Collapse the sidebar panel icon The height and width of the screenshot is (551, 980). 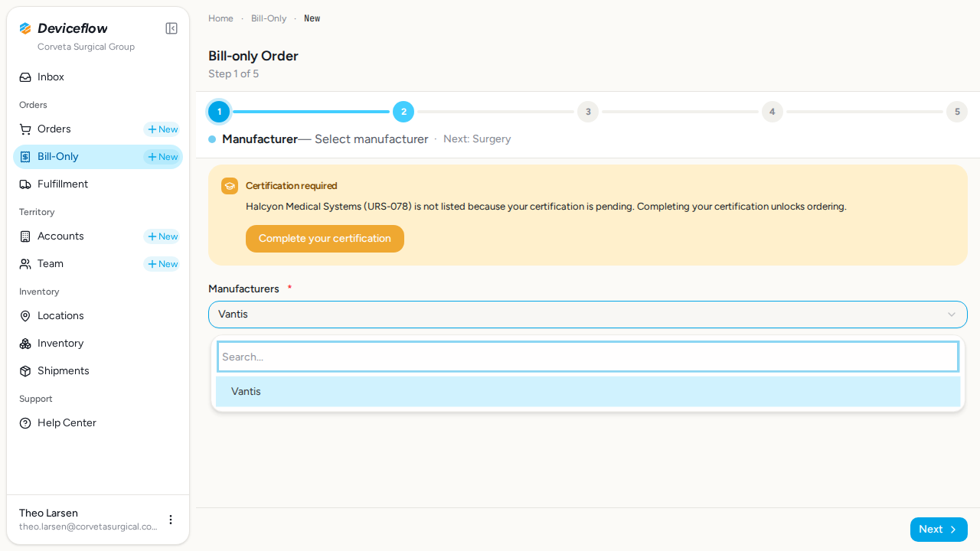coord(171,28)
